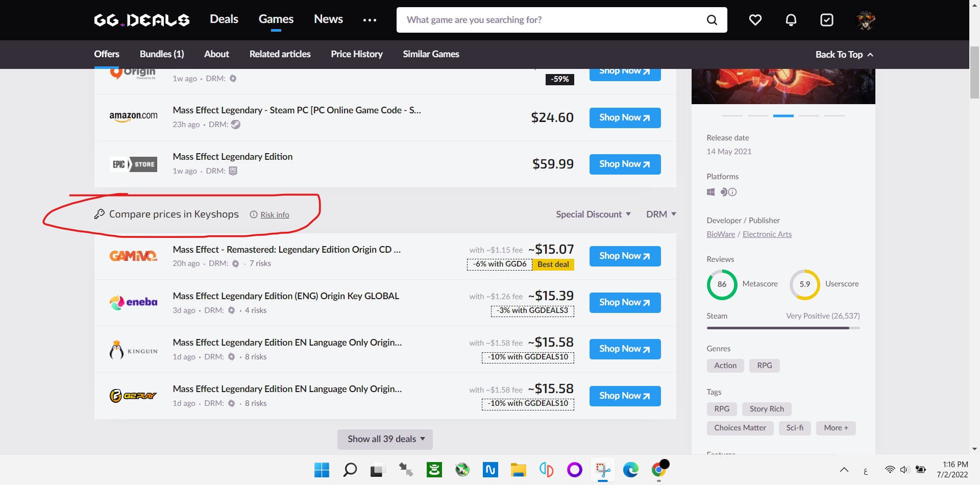Go to the Deals menu

click(x=224, y=19)
